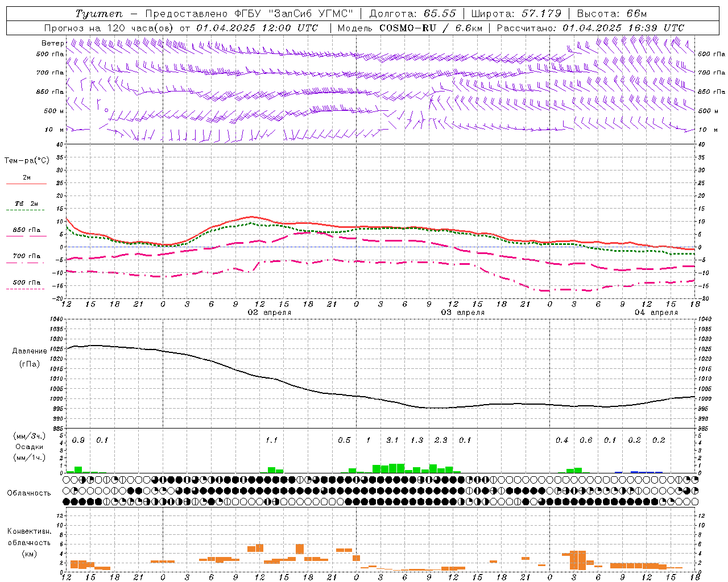
Task: Click the longitude value "Долгота: 65.55"
Action: [x=412, y=14]
